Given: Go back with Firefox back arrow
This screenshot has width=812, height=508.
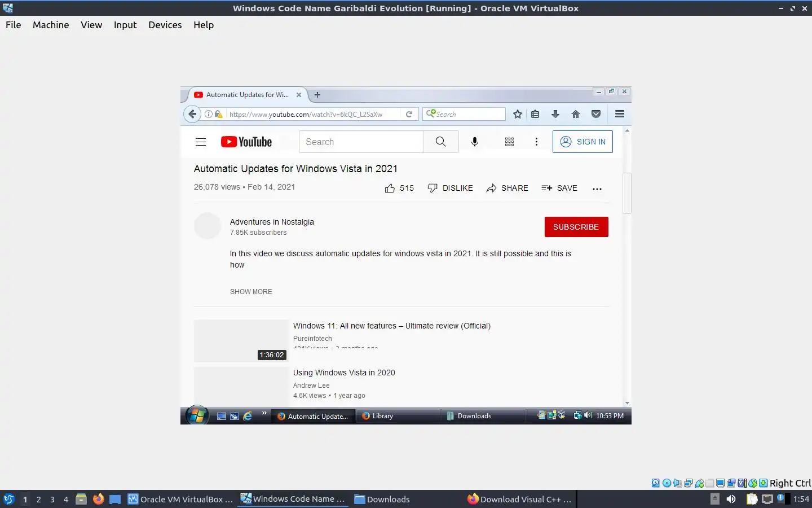Looking at the screenshot, I should click(x=192, y=114).
